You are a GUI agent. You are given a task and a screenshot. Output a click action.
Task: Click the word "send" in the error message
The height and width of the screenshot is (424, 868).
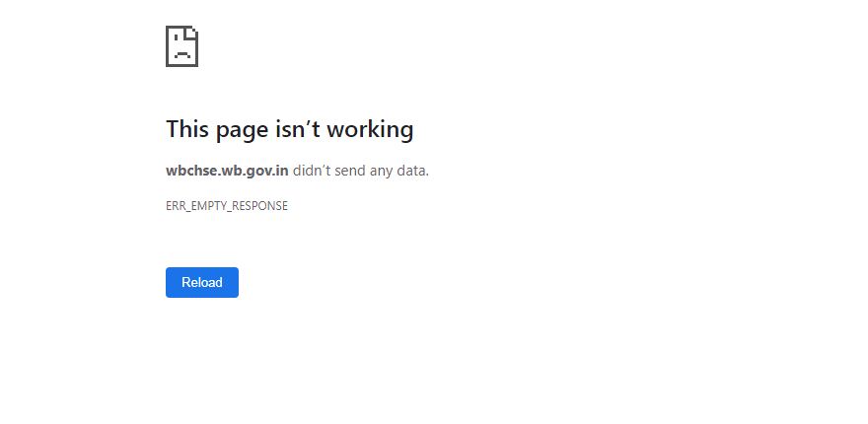click(x=351, y=171)
